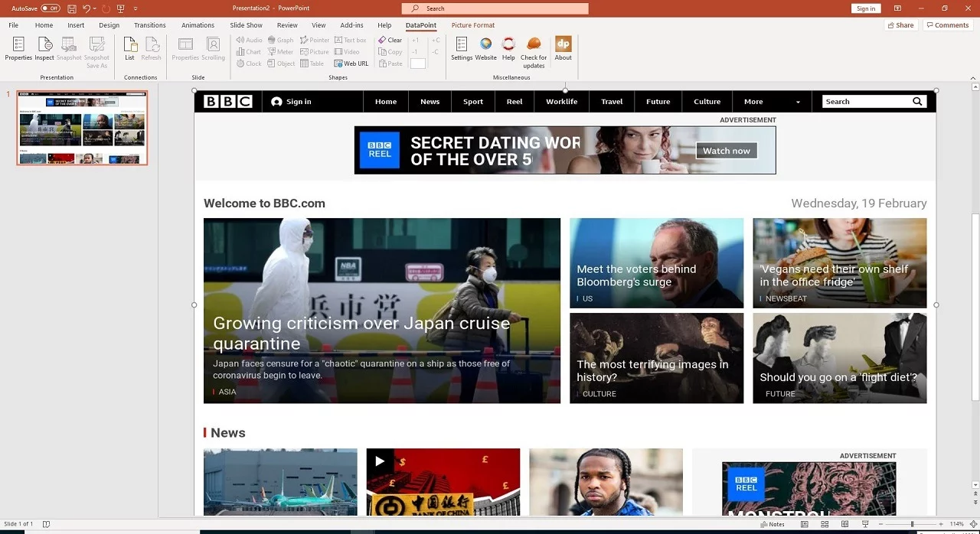Insert a Web URL shape
This screenshot has width=980, height=534.
click(x=351, y=63)
